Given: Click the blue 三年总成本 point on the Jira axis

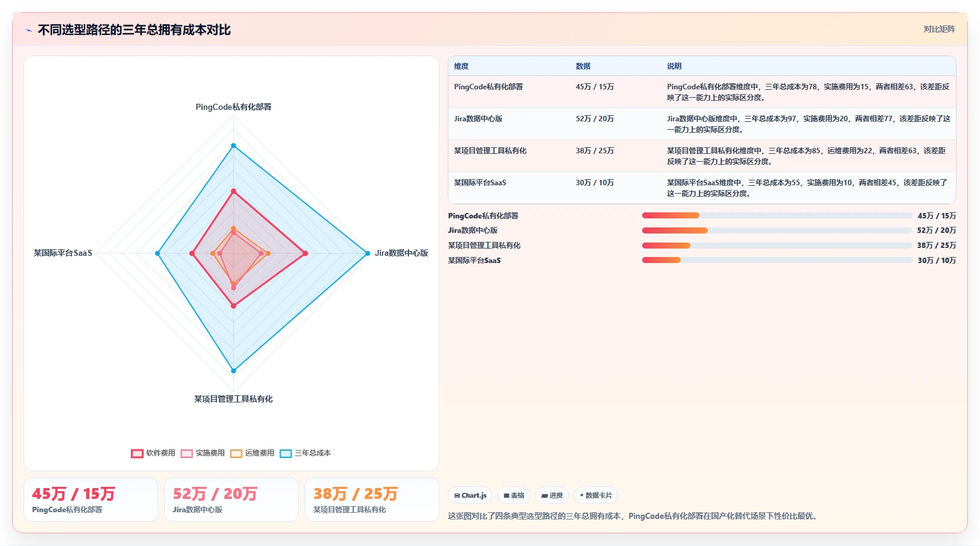Looking at the screenshot, I should pos(367,253).
